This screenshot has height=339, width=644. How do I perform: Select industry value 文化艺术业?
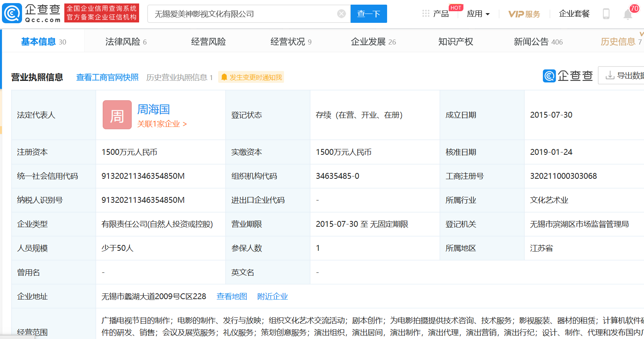pyautogui.click(x=549, y=200)
